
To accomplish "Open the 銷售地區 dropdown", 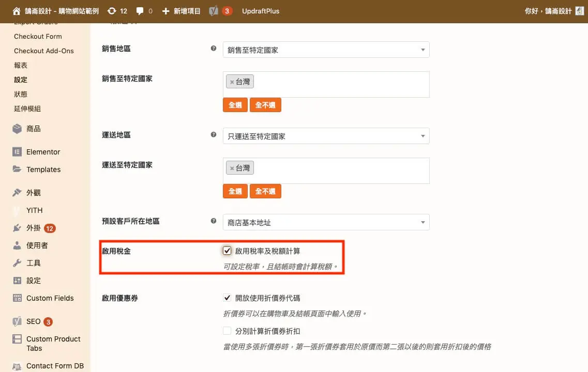I will tap(326, 50).
